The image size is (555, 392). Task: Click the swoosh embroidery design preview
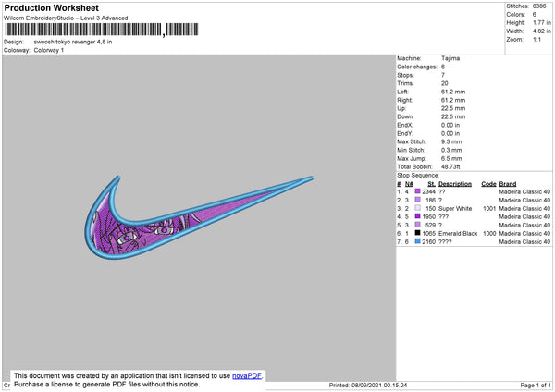pos(199,217)
